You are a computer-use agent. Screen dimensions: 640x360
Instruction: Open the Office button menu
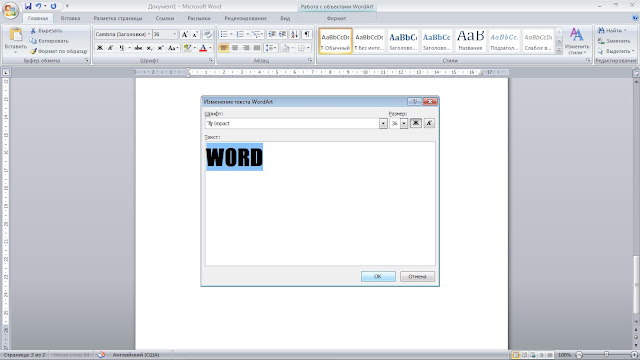[11, 11]
